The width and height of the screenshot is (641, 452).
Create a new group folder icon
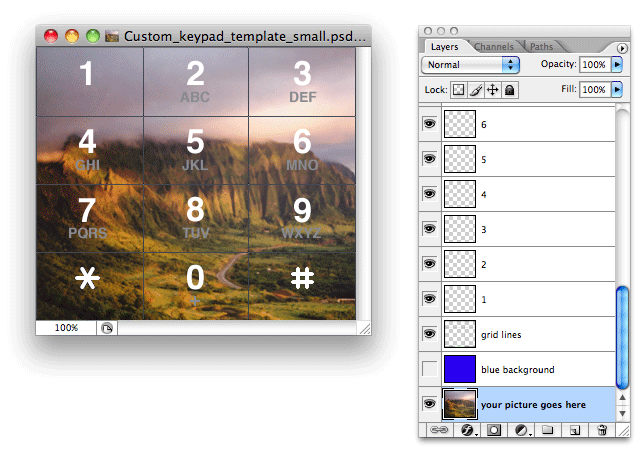pos(547,429)
